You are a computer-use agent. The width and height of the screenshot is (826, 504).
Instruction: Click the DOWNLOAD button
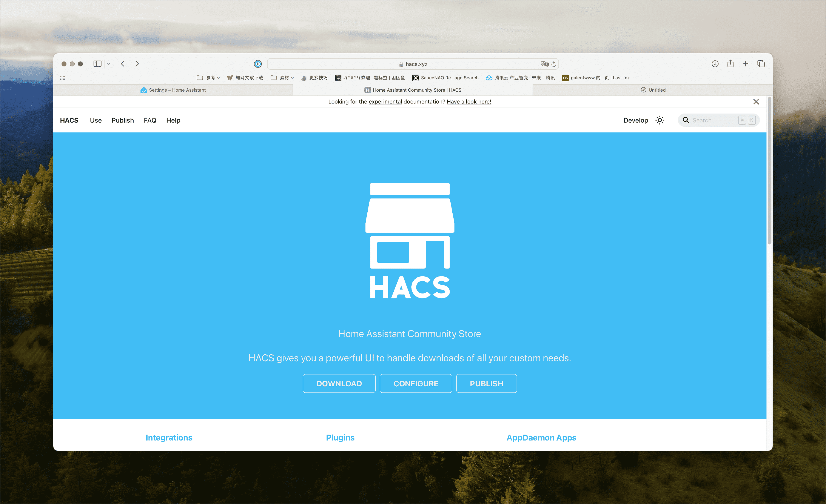point(339,383)
